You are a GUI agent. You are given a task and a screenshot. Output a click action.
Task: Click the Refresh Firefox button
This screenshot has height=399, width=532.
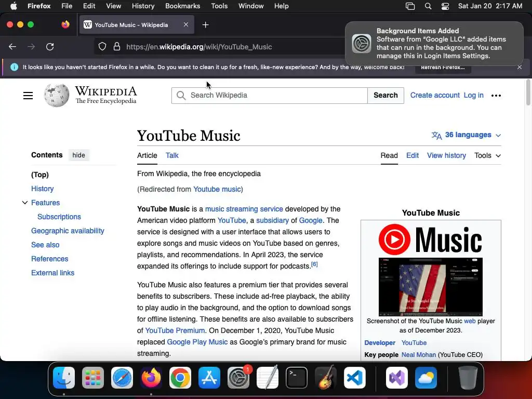pyautogui.click(x=443, y=67)
